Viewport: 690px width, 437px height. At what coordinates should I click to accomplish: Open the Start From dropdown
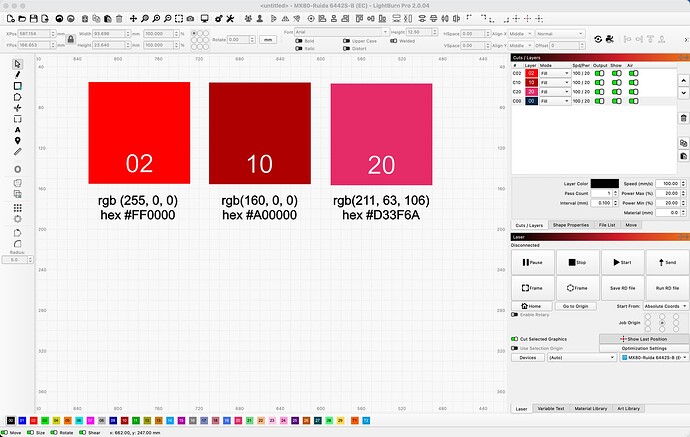click(650, 305)
